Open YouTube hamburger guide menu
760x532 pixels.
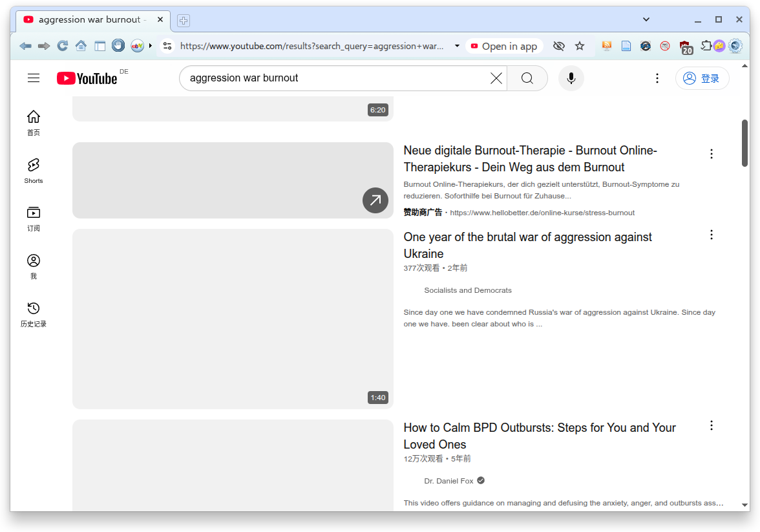click(34, 78)
